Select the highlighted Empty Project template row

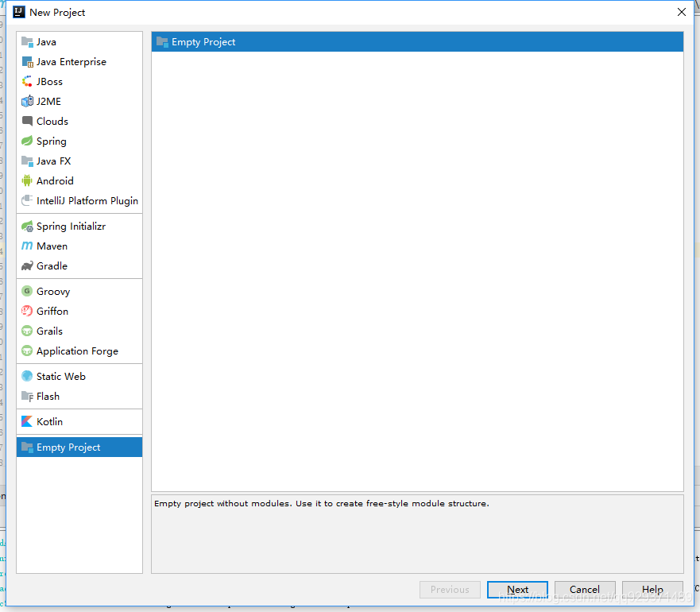coord(417,42)
